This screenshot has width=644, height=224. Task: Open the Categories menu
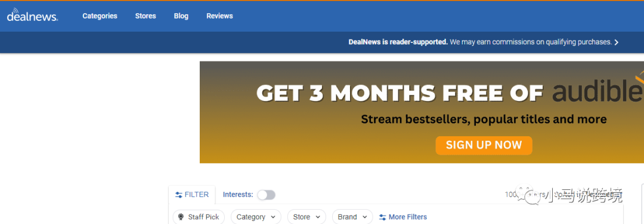point(100,16)
